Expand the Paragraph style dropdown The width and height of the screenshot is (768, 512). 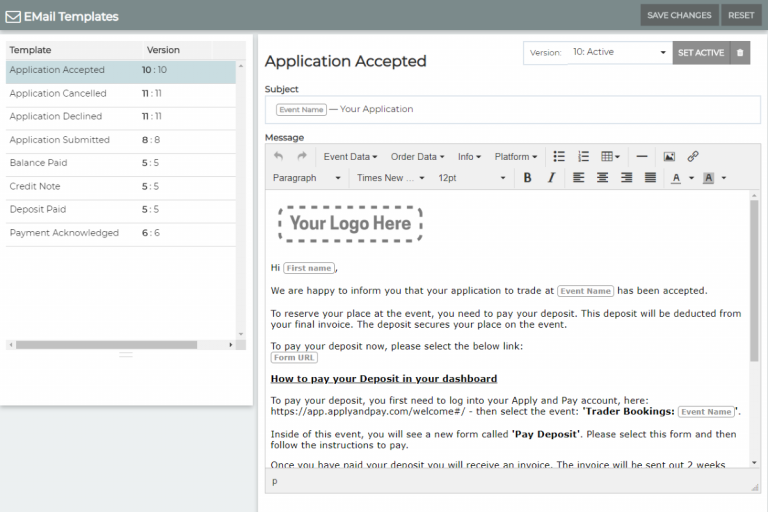(306, 178)
